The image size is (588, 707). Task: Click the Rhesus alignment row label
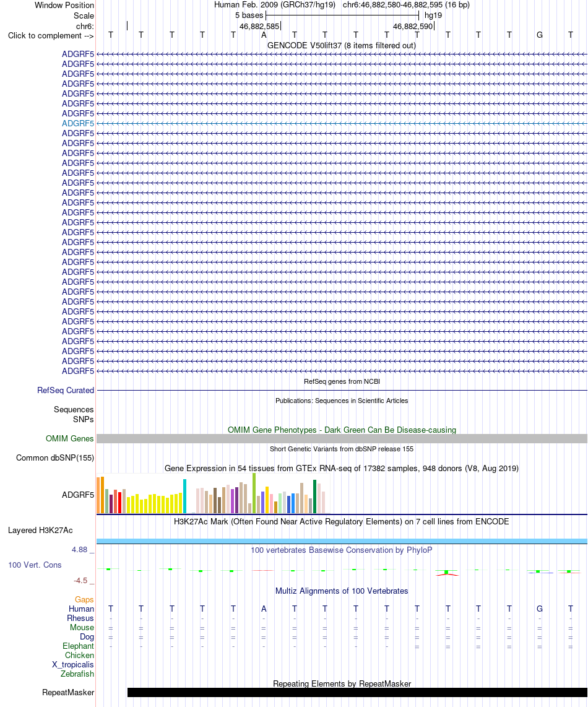pyautogui.click(x=80, y=618)
